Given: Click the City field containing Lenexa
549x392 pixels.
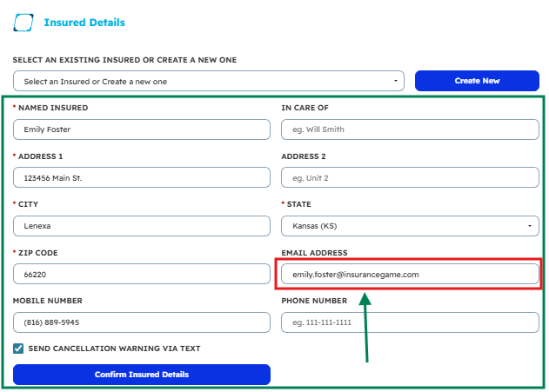Looking at the screenshot, I should (x=142, y=226).
